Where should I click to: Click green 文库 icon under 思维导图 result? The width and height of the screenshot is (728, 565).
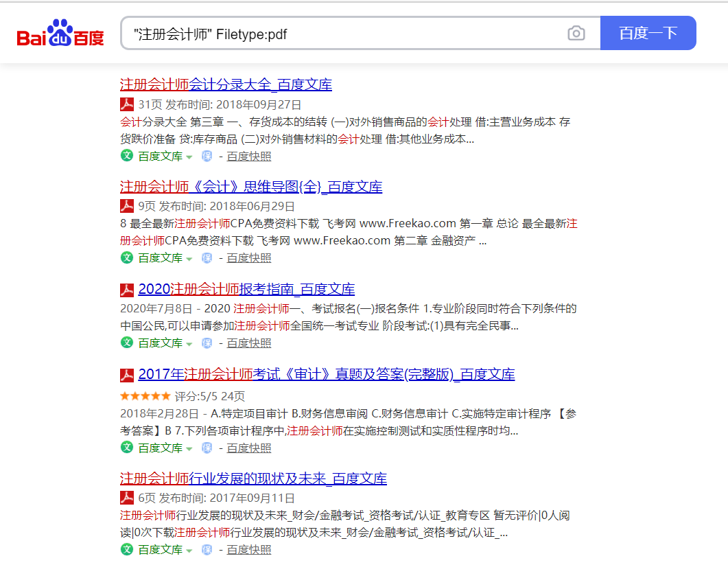click(127, 257)
